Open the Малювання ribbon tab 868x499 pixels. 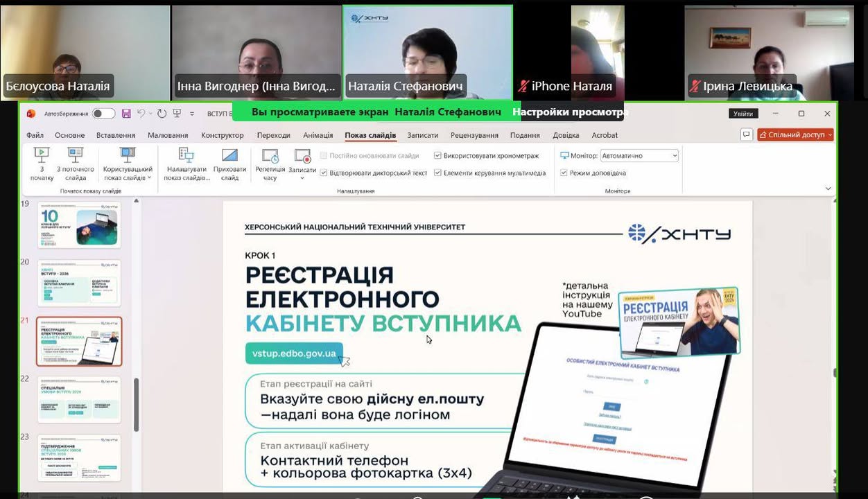coord(168,135)
